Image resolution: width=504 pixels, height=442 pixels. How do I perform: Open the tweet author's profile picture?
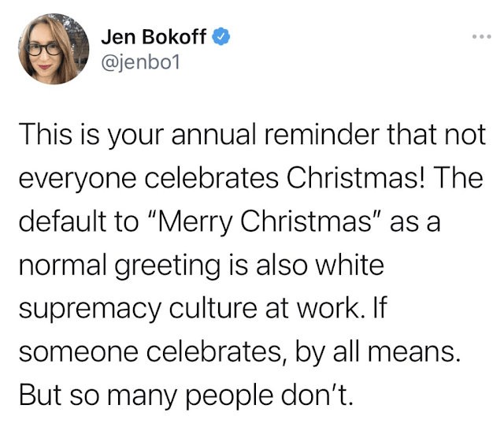pos(53,48)
